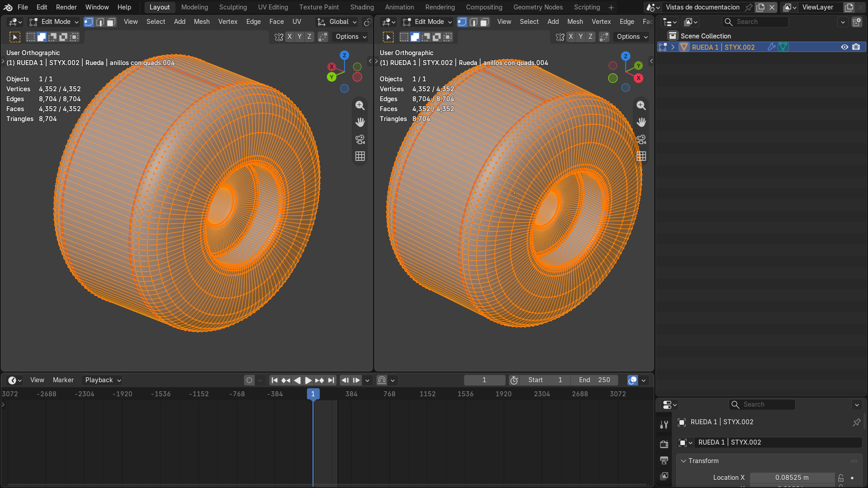The image size is (868, 488).
Task: Click the modifier wrench icon in outliner row
Action: pos(772,47)
